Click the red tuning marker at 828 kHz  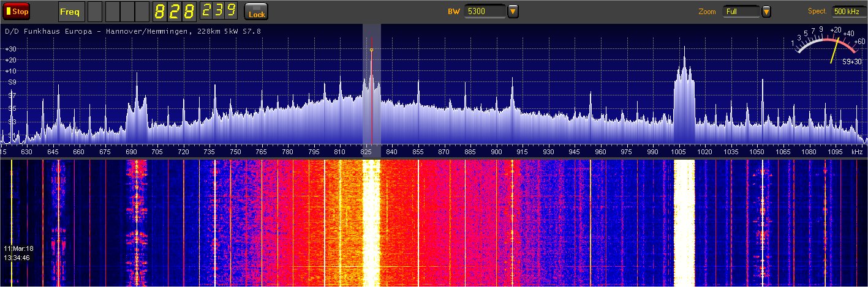pos(371,92)
